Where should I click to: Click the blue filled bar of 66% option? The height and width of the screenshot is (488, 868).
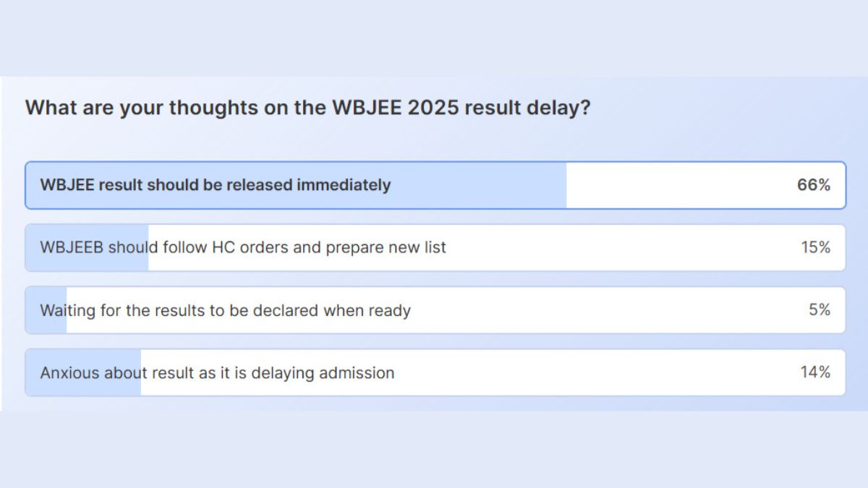click(477, 185)
